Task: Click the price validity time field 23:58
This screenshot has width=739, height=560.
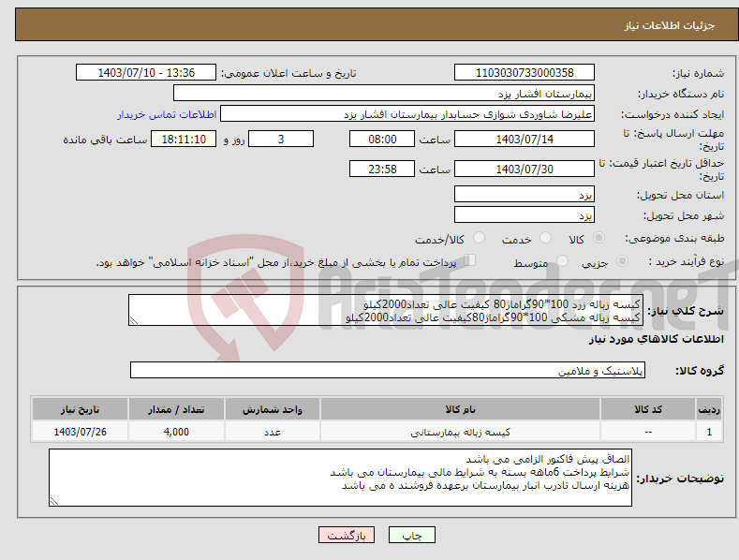Action: [x=382, y=169]
